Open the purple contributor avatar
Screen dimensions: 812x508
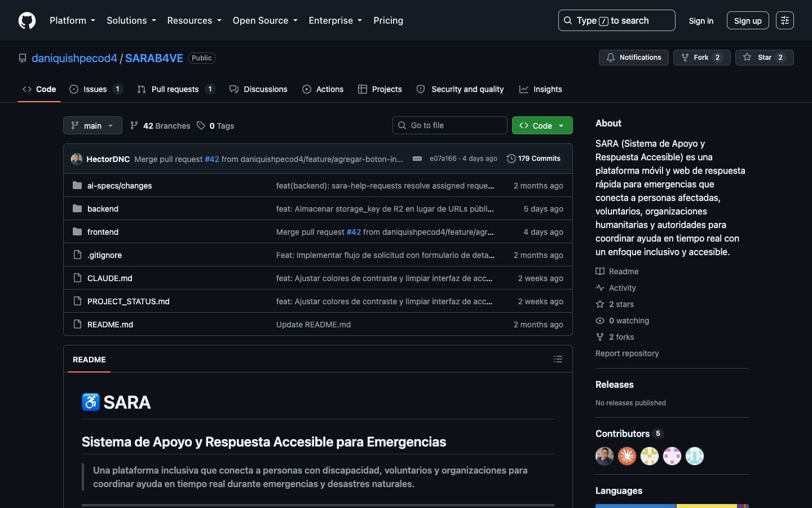(x=672, y=456)
